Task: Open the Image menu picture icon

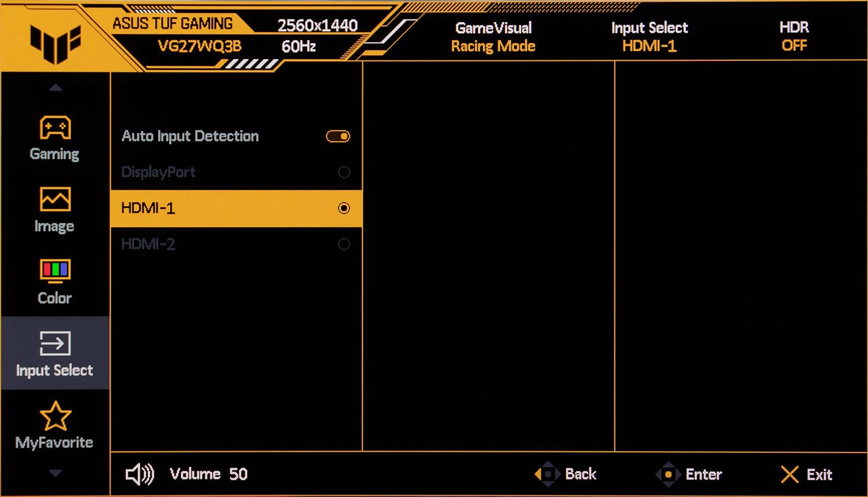Action: 55,199
